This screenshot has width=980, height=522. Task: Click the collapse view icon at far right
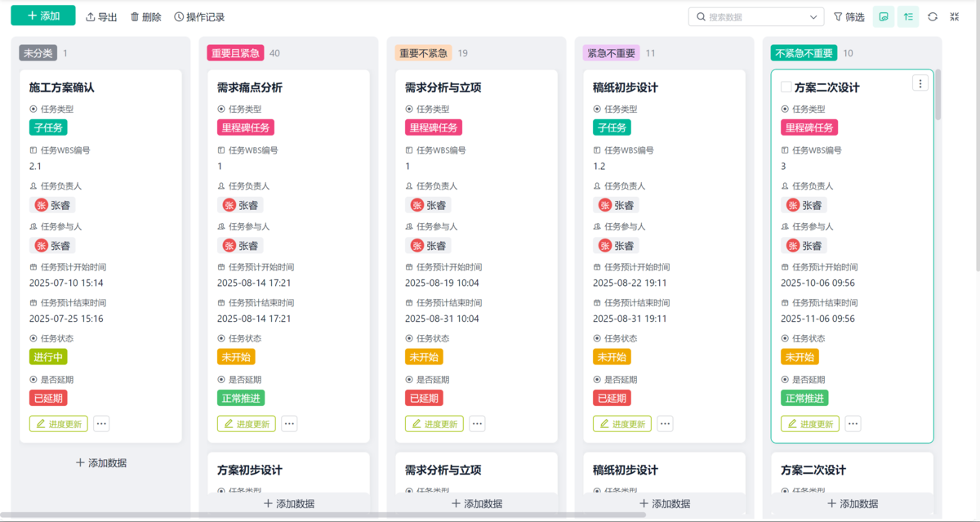954,16
